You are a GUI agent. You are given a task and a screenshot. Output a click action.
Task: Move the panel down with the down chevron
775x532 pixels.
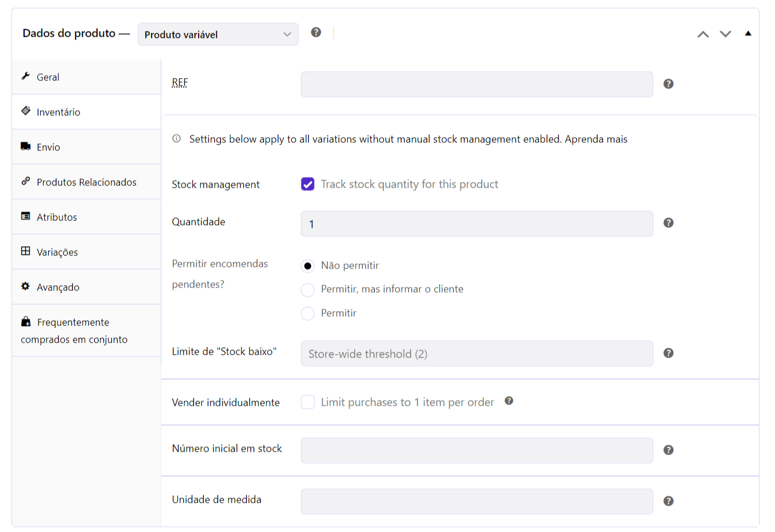point(726,34)
